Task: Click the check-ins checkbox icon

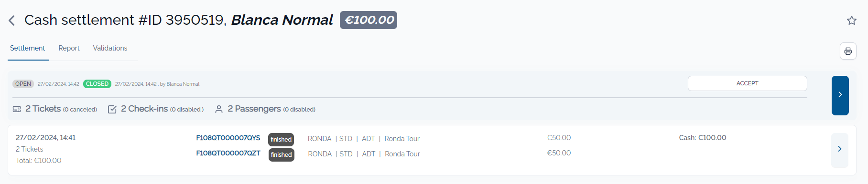Action: 112,109
